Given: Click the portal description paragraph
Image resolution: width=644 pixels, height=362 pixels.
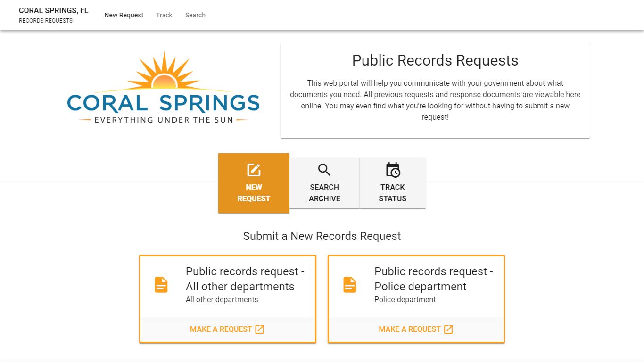Looking at the screenshot, I should [x=435, y=100].
